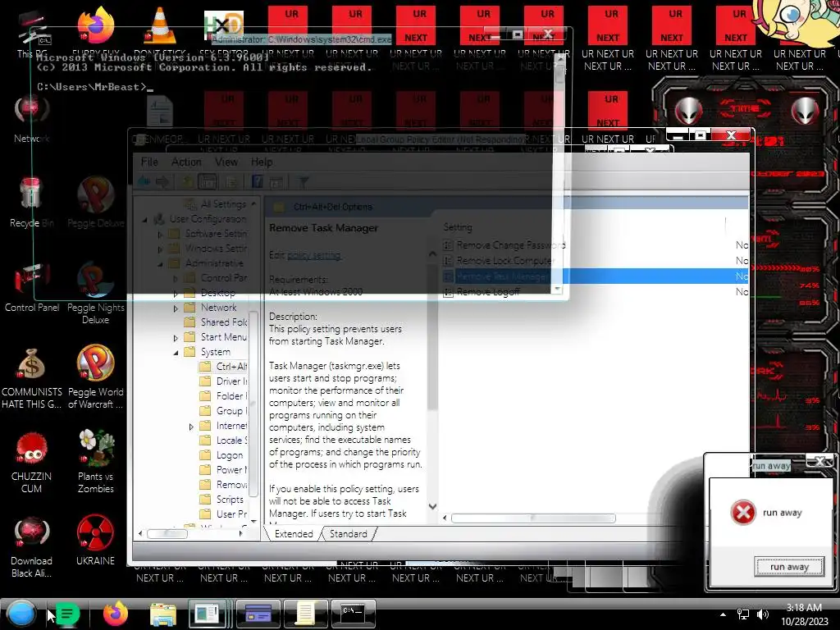Screen dimensions: 840x630
Task: Toggle Show/Hide Console Tree toolbar icon
Action: pos(208,181)
